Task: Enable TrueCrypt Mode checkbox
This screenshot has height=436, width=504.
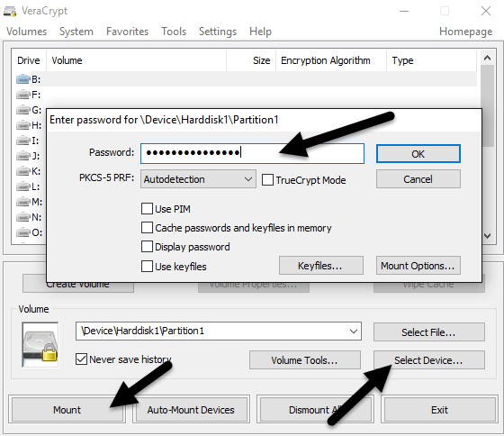Action: (267, 180)
